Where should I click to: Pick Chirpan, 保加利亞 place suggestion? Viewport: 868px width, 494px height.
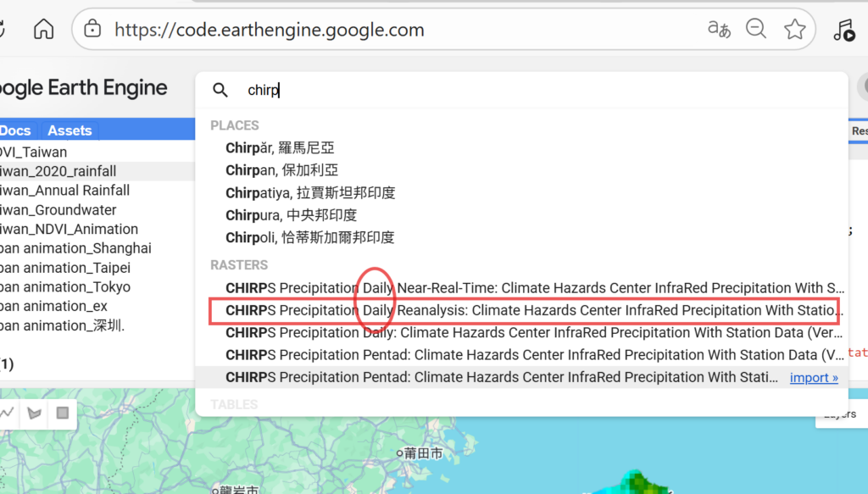point(281,170)
